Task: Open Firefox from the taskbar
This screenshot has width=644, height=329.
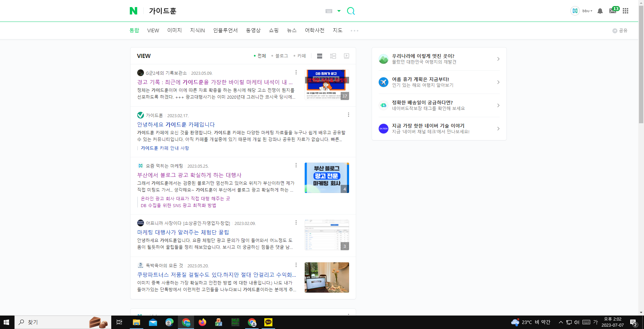Action: (202, 322)
